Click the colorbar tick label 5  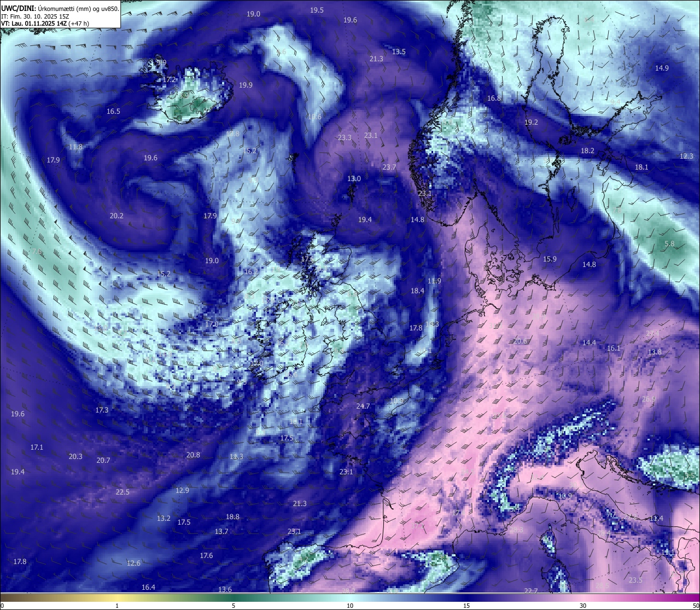pos(234,606)
